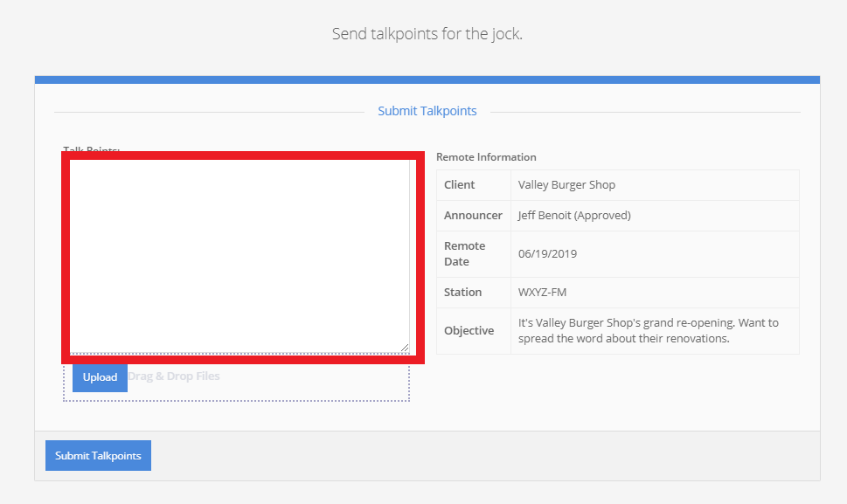
Task: Click the blue bar atop the form panel
Action: [x=427, y=79]
